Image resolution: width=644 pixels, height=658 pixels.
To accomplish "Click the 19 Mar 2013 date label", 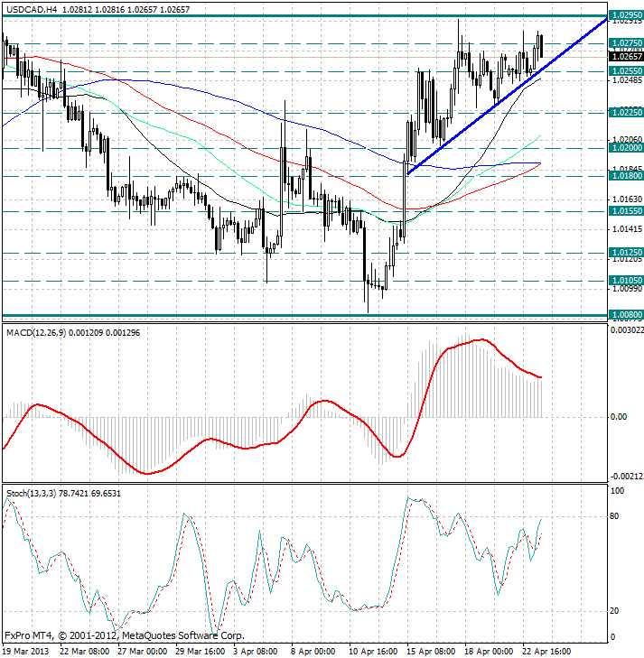I will [26, 652].
